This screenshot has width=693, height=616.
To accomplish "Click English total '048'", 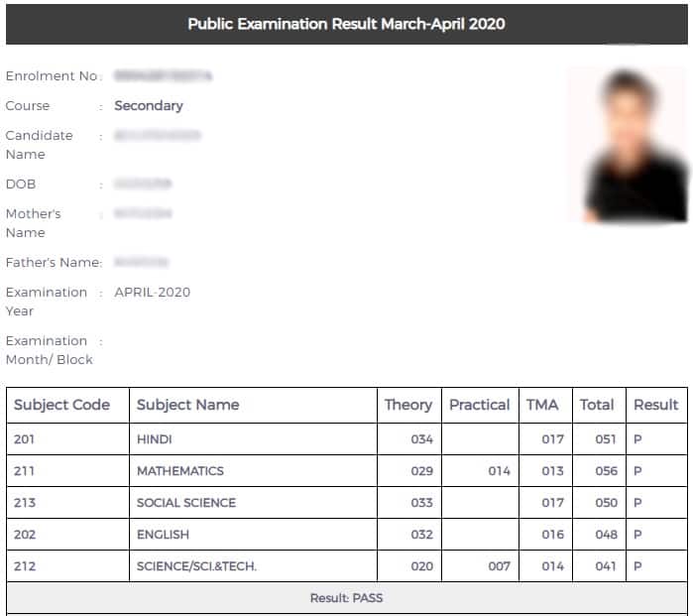I will 607,535.
